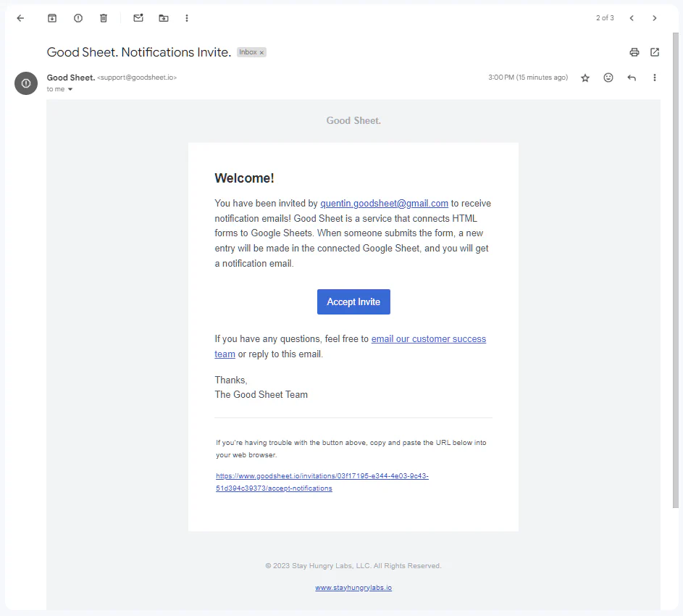Remove the Inbox label
The image size is (683, 616).
261,52
